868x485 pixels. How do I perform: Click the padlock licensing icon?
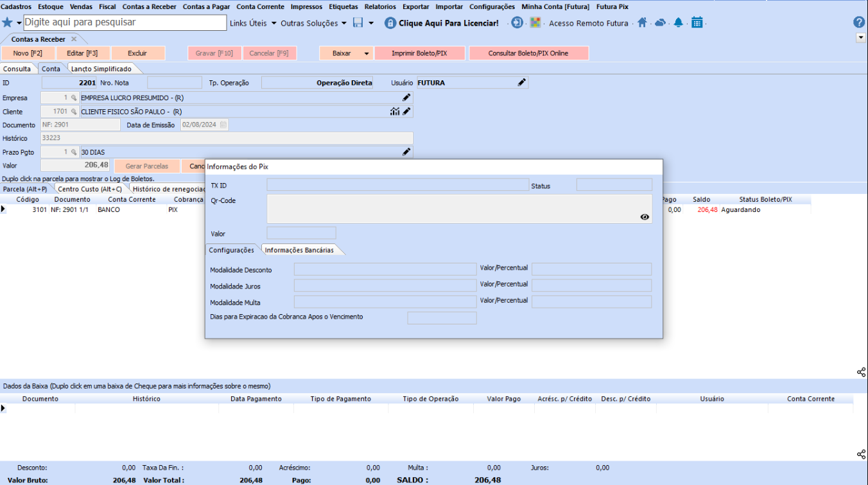[390, 22]
